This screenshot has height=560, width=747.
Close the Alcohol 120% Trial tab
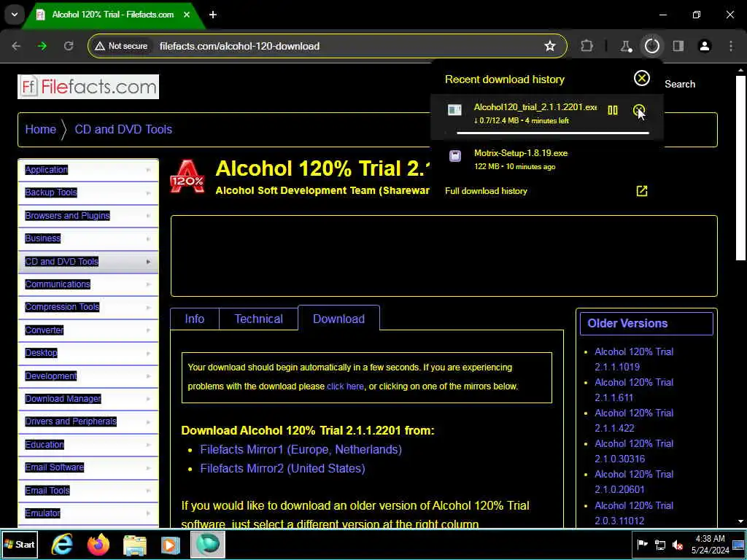187,15
